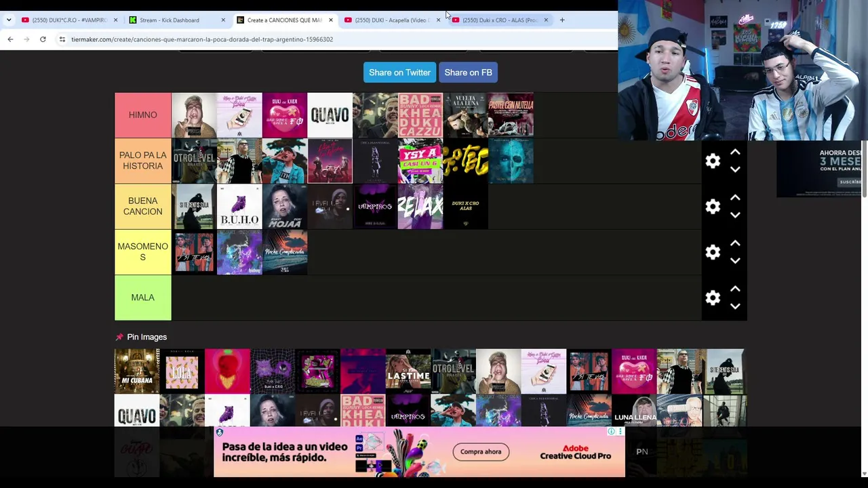Click Compra ahora in the Adobe ad
Screen dimensions: 868x488
481,452
